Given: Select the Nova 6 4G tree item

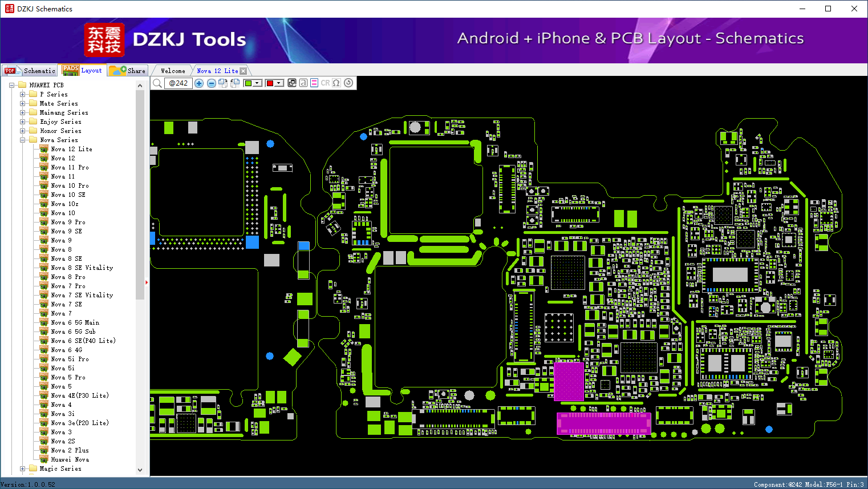Looking at the screenshot, I should point(66,350).
